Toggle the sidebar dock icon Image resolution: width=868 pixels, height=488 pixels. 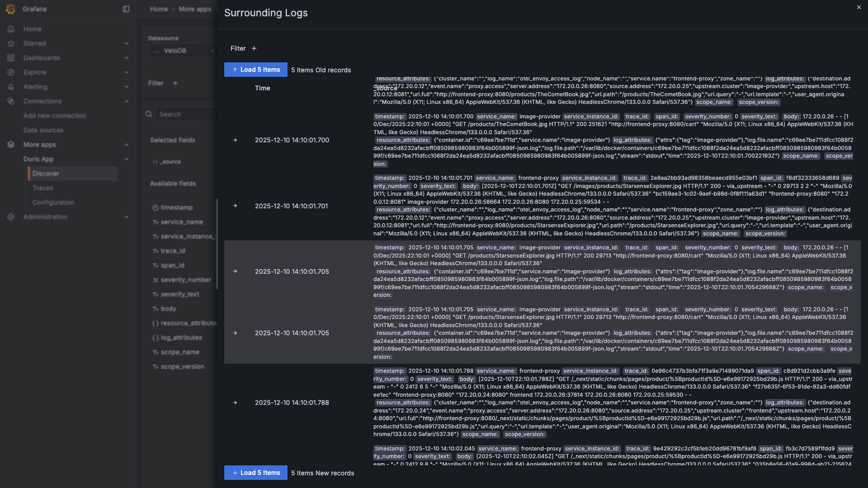(126, 9)
